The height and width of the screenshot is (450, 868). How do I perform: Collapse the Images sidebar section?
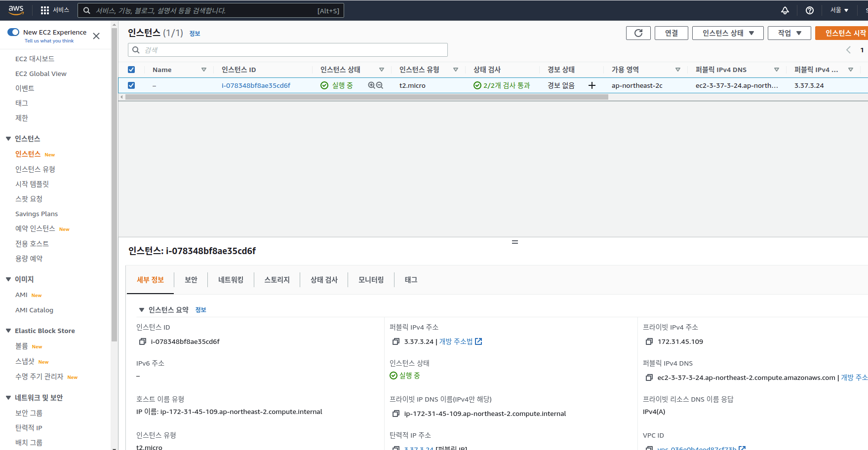[x=8, y=279]
